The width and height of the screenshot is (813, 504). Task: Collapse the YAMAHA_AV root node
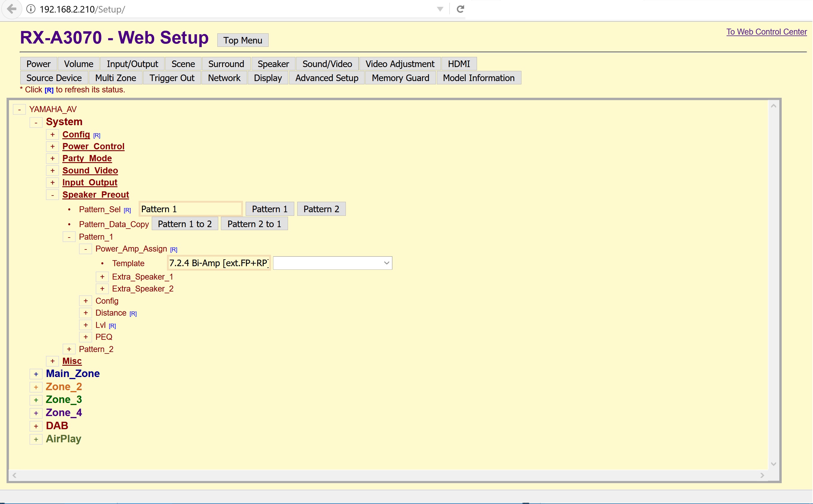tap(19, 109)
